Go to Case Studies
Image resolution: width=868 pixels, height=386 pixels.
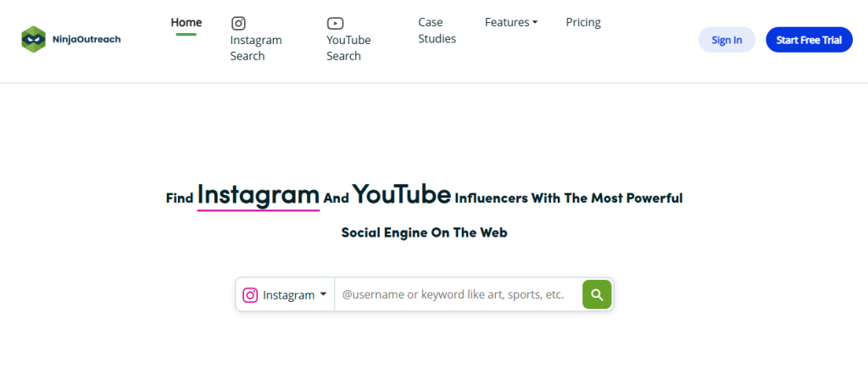[x=437, y=31]
